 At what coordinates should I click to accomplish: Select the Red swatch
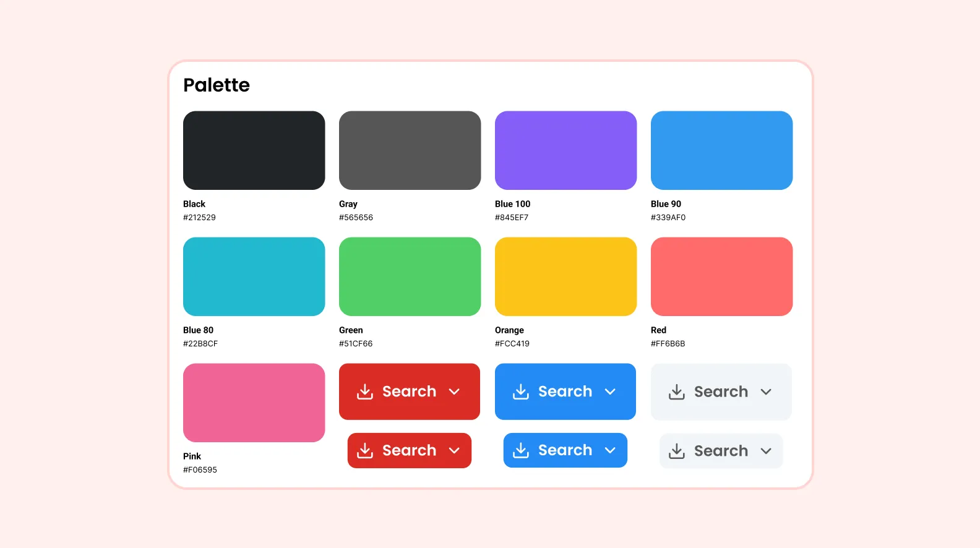[721, 276]
